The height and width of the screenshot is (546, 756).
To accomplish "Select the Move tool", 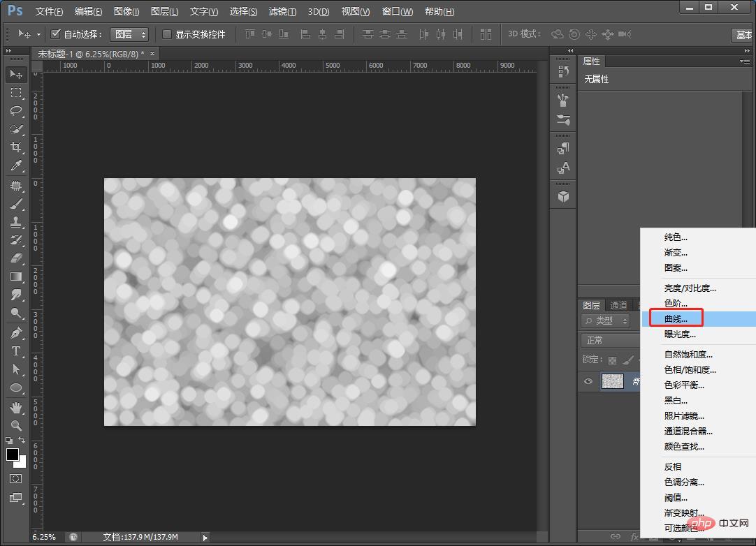I will 16,74.
